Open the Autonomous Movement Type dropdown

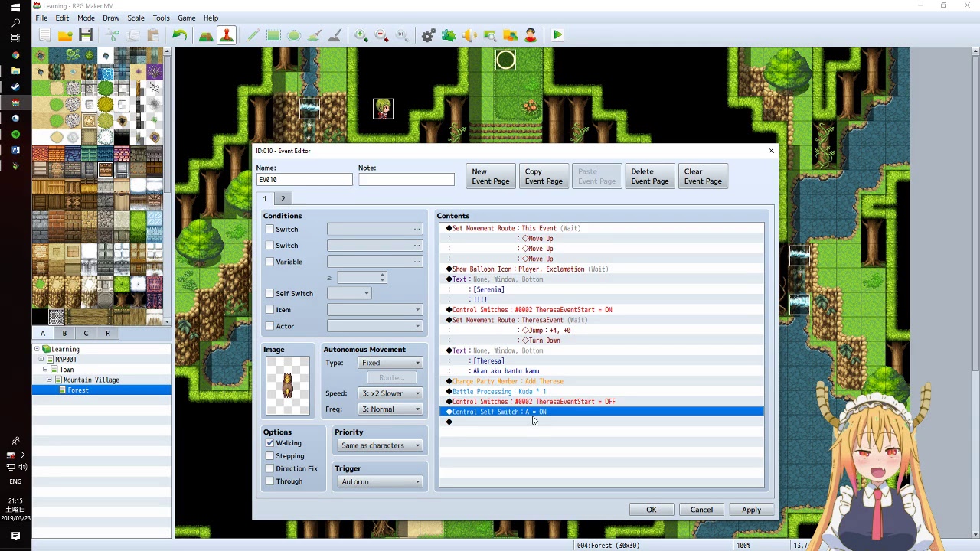coord(390,363)
